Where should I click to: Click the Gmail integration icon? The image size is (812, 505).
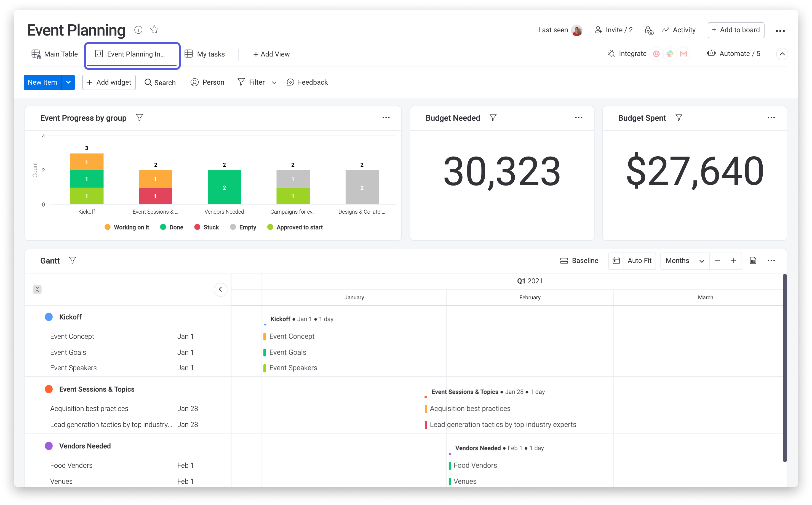pyautogui.click(x=683, y=54)
